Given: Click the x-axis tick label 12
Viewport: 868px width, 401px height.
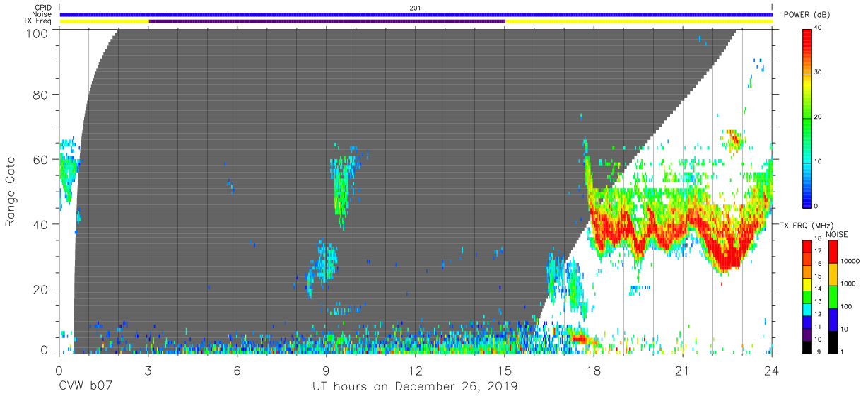Looking at the screenshot, I should [x=415, y=371].
